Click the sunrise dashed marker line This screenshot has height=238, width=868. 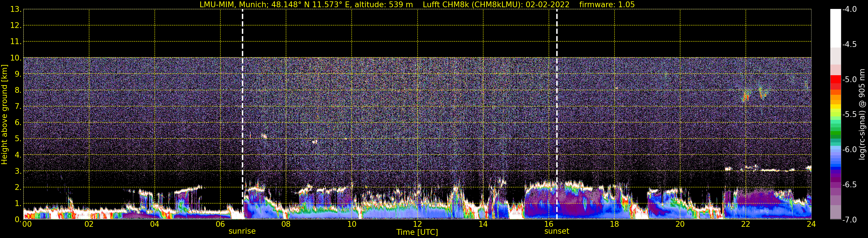click(243, 114)
